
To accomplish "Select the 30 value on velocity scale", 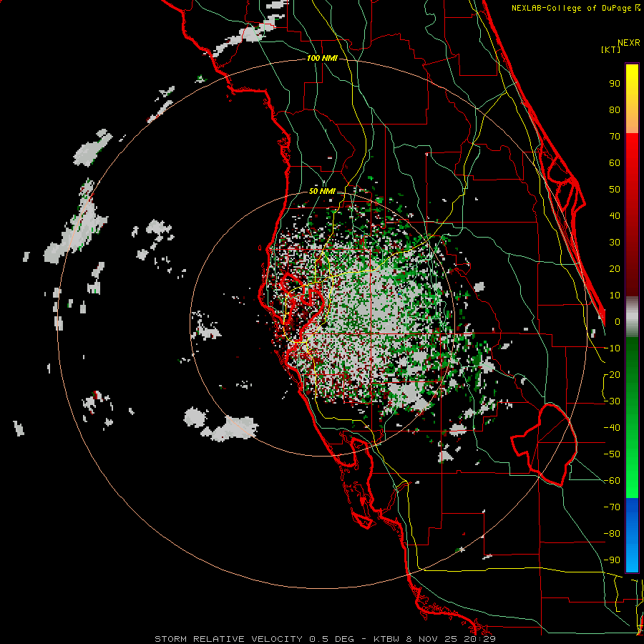I will pos(615,243).
